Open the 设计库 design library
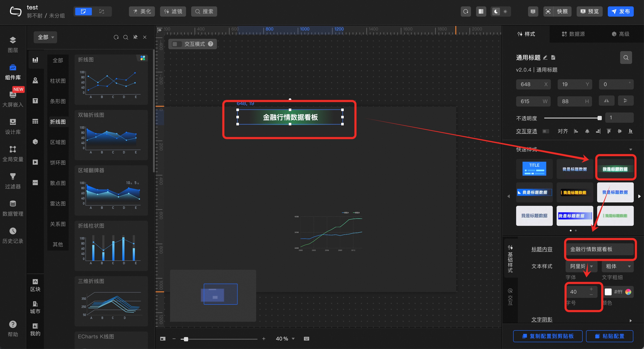 click(x=13, y=127)
